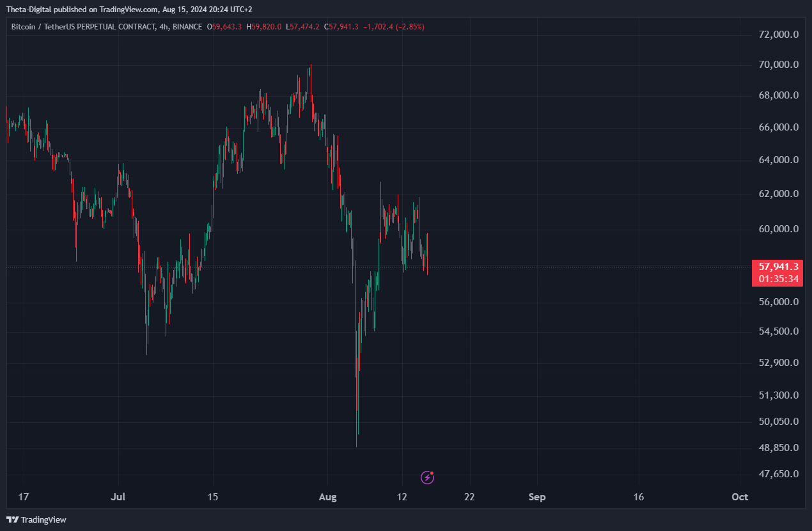Click the 72,000.0 price axis label
The width and height of the screenshot is (812, 531).
pyautogui.click(x=778, y=34)
